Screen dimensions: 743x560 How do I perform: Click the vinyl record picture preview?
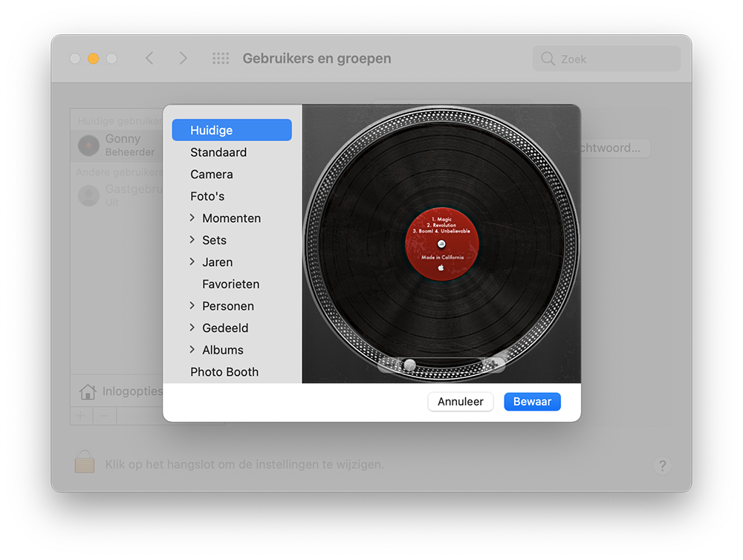coord(441,244)
